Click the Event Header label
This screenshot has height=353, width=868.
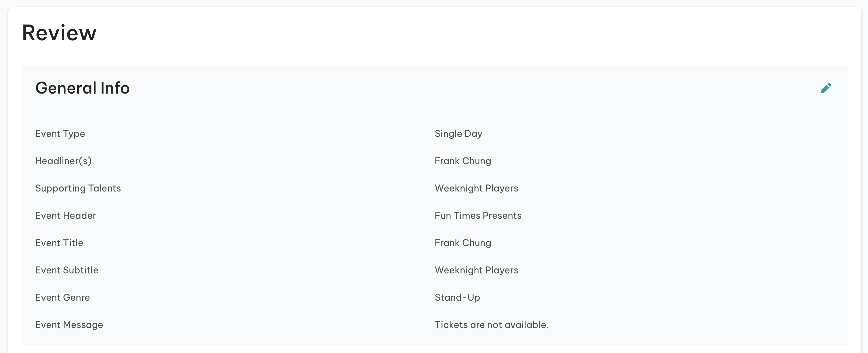tap(66, 215)
